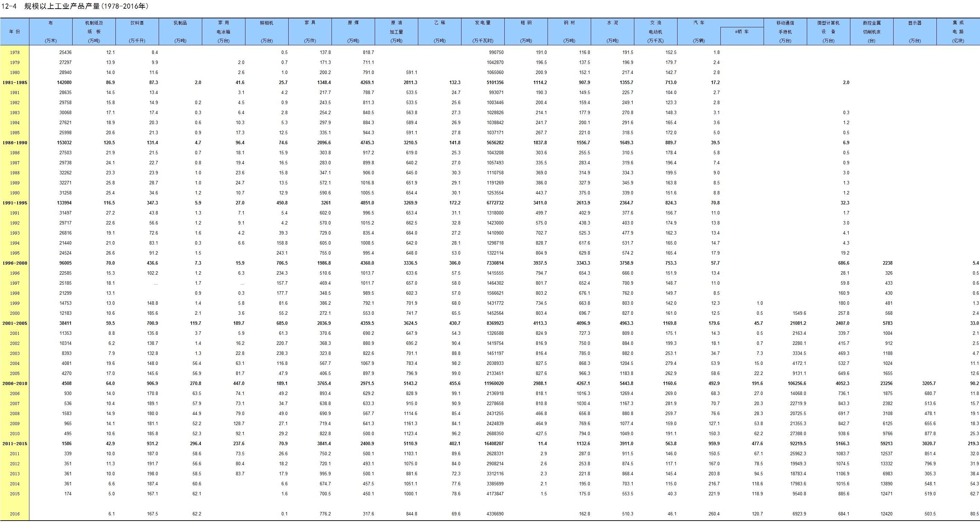The image size is (980, 532).
Task: Select the '集成电路' column header
Action: (x=958, y=31)
